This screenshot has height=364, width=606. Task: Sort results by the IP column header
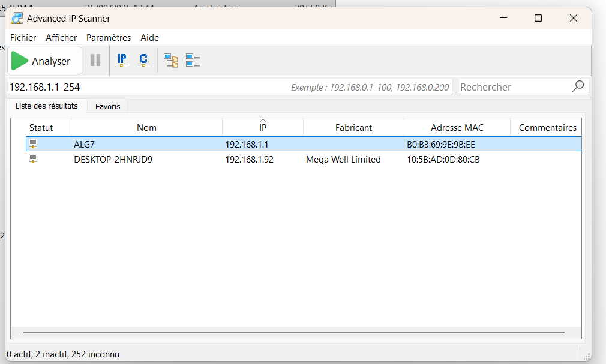click(x=262, y=128)
